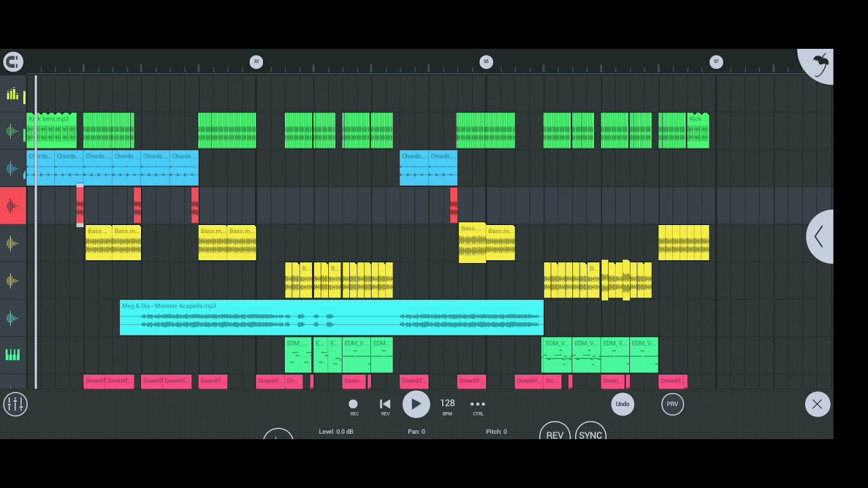Open the mixer sliders panel icon
868x488 pixels.
15,405
